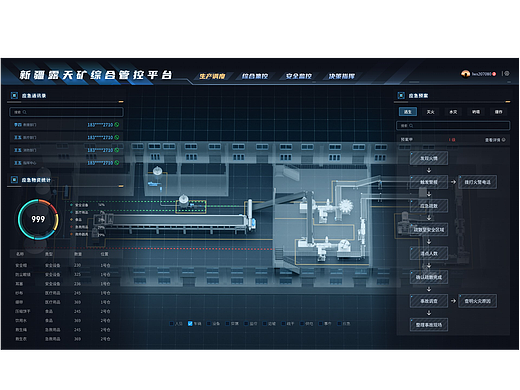Tick the 监控 checkbox
Screen dimensions: 520x390
tap(246, 323)
